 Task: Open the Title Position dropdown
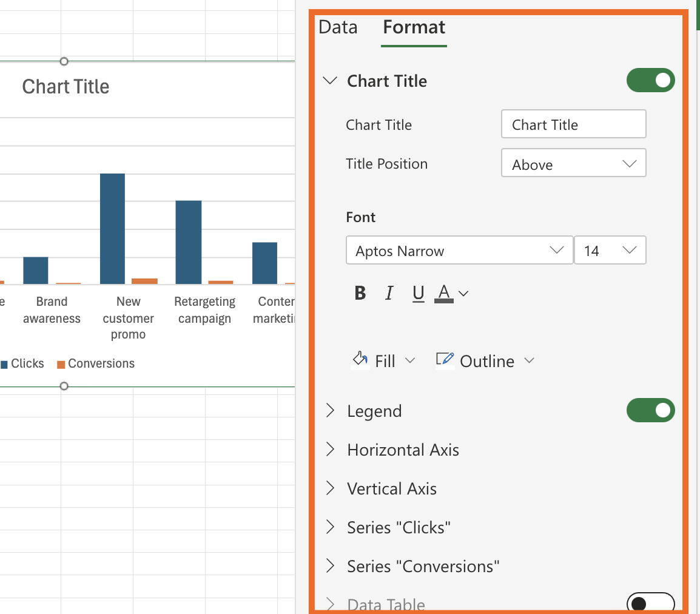(x=573, y=164)
